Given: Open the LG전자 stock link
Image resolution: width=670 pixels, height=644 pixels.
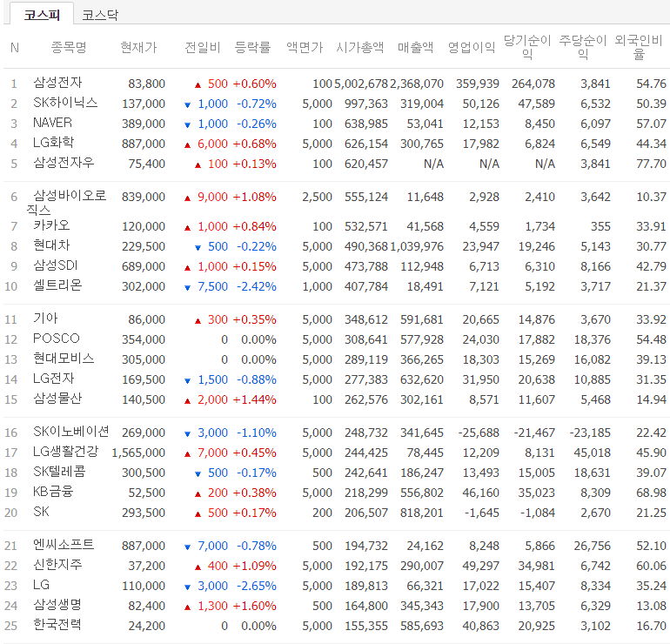Looking at the screenshot, I should point(53,379).
